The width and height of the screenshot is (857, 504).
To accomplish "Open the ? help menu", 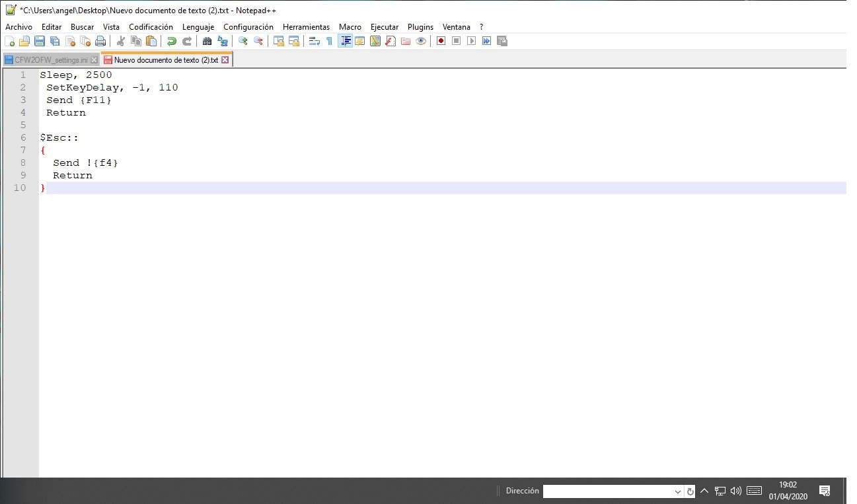I will tap(482, 27).
